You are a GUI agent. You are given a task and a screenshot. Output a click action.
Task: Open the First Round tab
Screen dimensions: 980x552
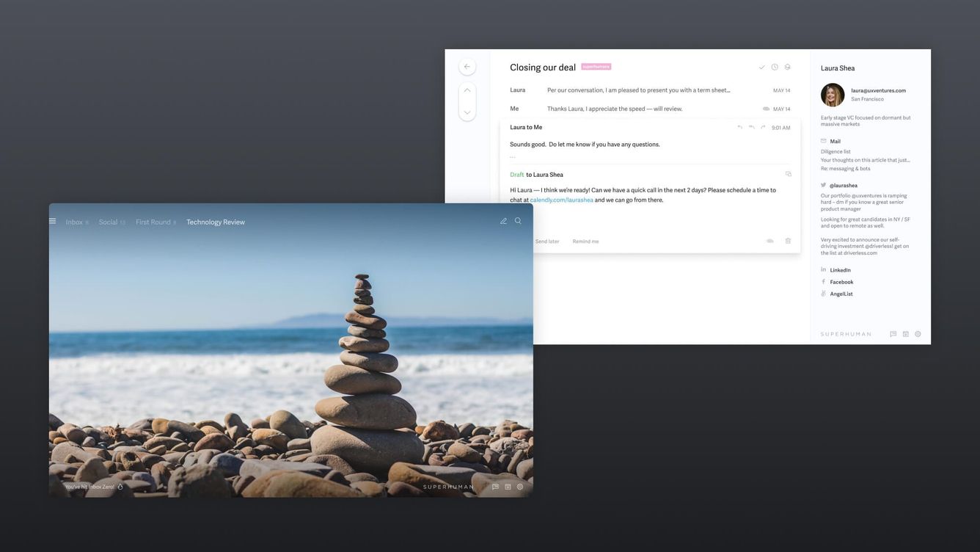pos(153,222)
